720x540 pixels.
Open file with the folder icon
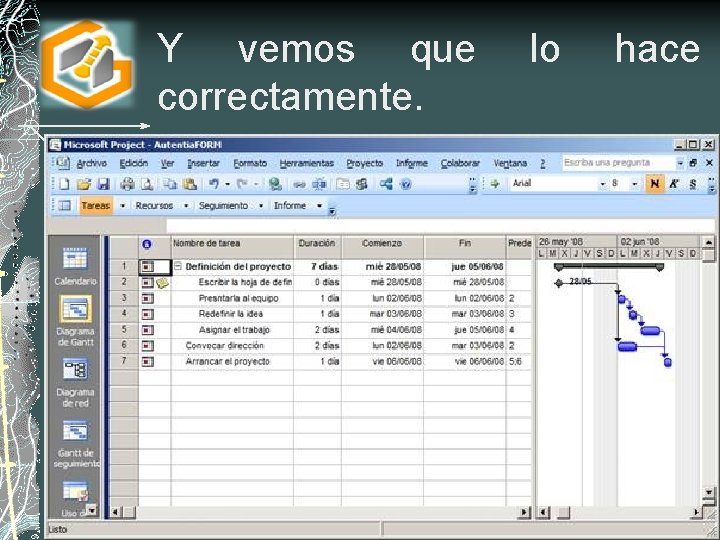(84, 184)
